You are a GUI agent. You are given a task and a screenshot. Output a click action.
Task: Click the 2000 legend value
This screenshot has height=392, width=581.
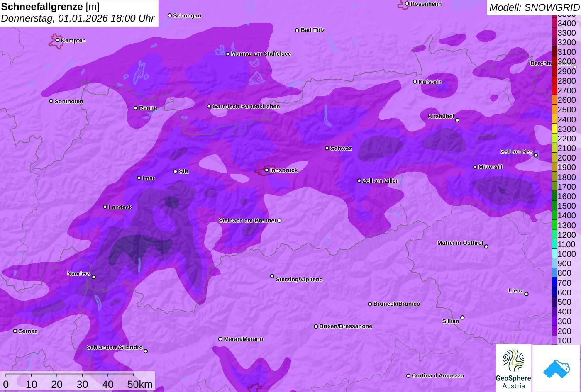[x=567, y=158]
